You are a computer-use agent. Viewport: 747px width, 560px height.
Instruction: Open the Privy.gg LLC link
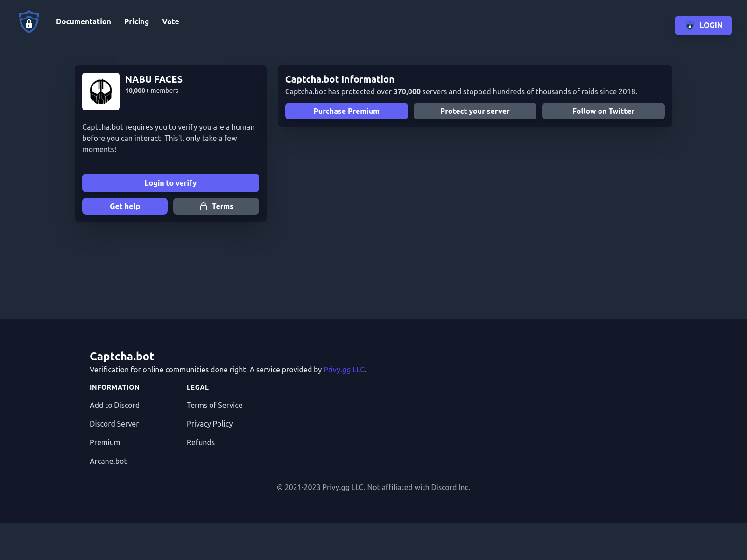[344, 370]
